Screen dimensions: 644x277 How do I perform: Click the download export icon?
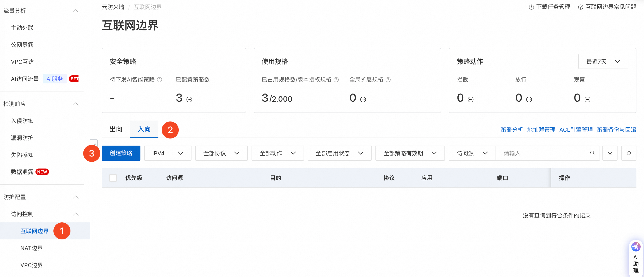610,153
